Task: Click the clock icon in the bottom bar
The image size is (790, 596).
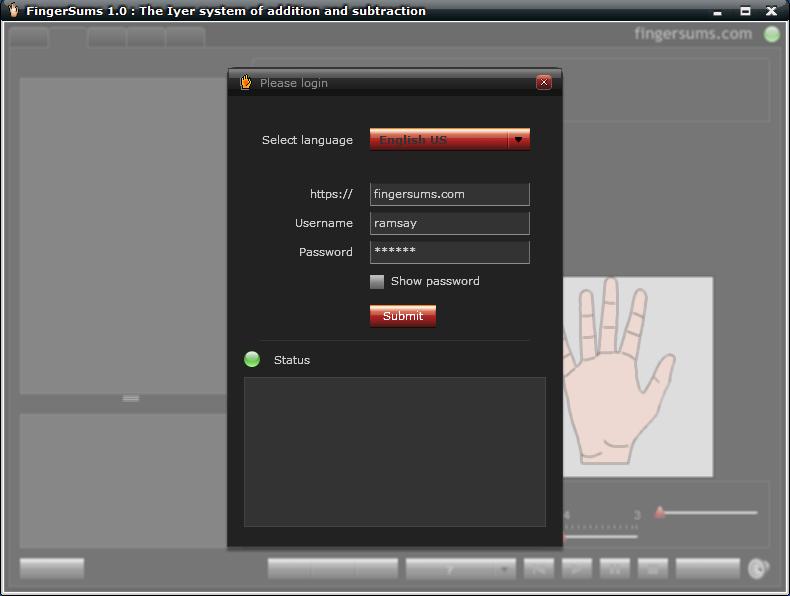Action: pyautogui.click(x=759, y=569)
